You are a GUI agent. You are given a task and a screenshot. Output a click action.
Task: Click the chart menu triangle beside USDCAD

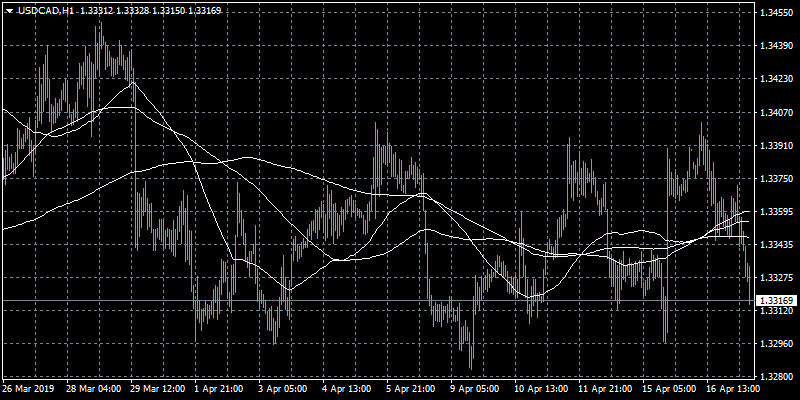(10, 11)
